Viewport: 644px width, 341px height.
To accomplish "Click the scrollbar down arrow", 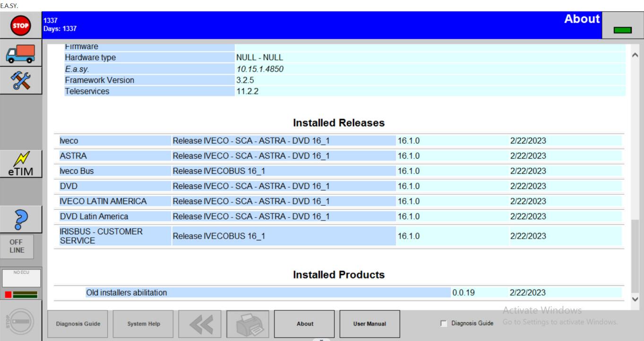I will [x=636, y=299].
